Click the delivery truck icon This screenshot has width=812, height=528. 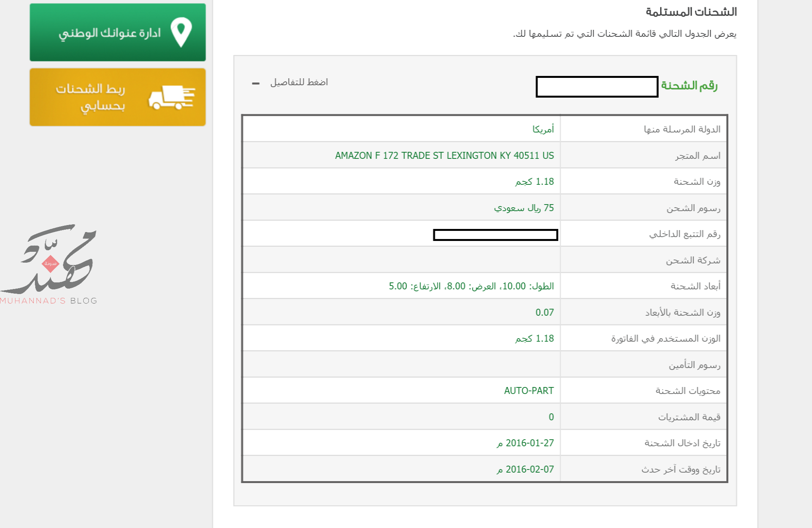(172, 97)
